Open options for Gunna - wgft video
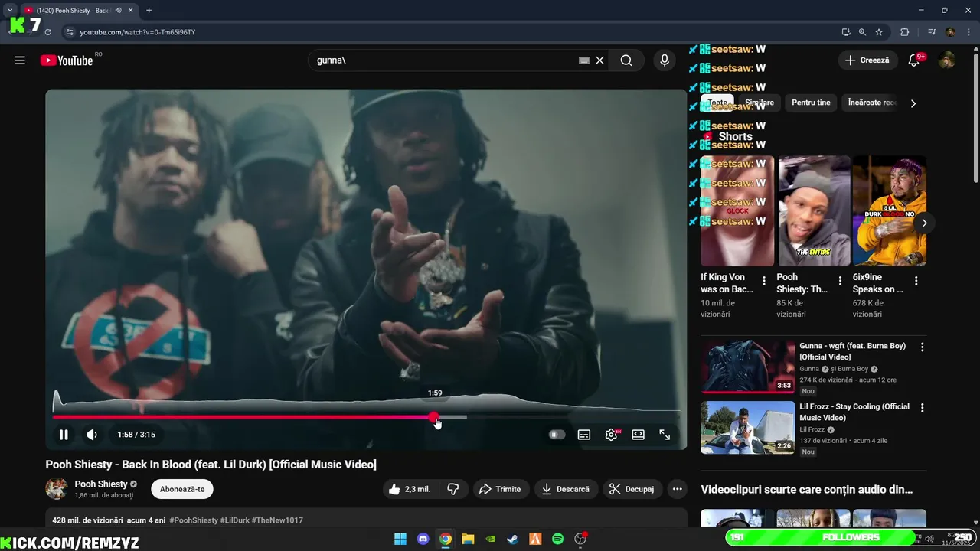Screen dimensions: 980x551 point(922,347)
